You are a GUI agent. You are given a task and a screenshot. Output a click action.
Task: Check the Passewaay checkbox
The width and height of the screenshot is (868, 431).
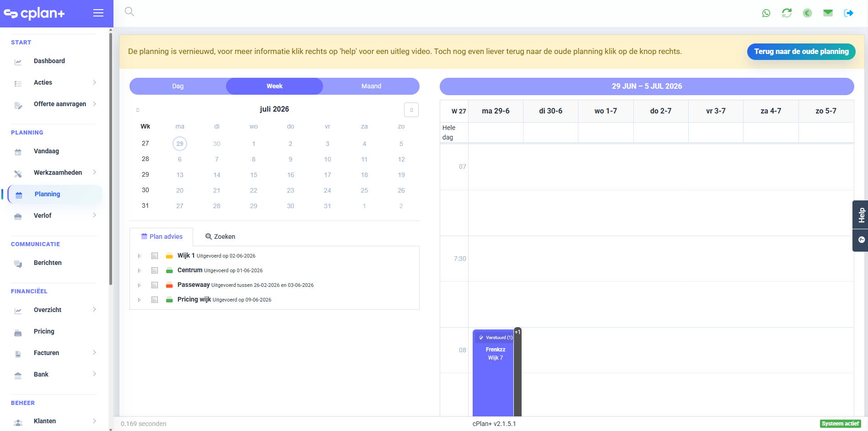coord(155,285)
